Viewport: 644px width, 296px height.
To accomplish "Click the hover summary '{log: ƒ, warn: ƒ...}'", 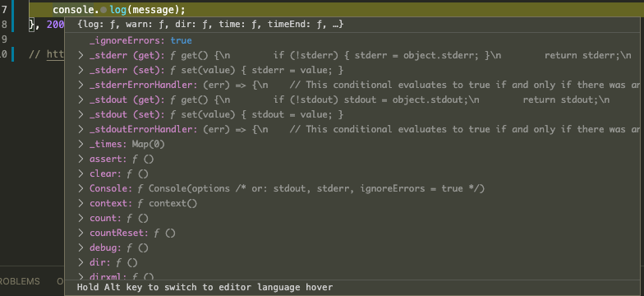I will (x=210, y=25).
